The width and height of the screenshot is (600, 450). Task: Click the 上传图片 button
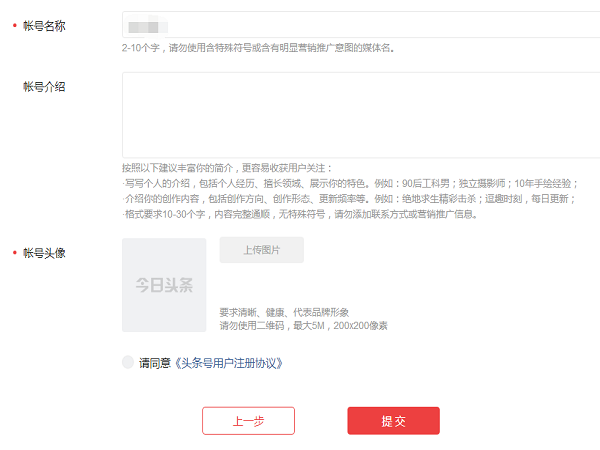pos(262,250)
